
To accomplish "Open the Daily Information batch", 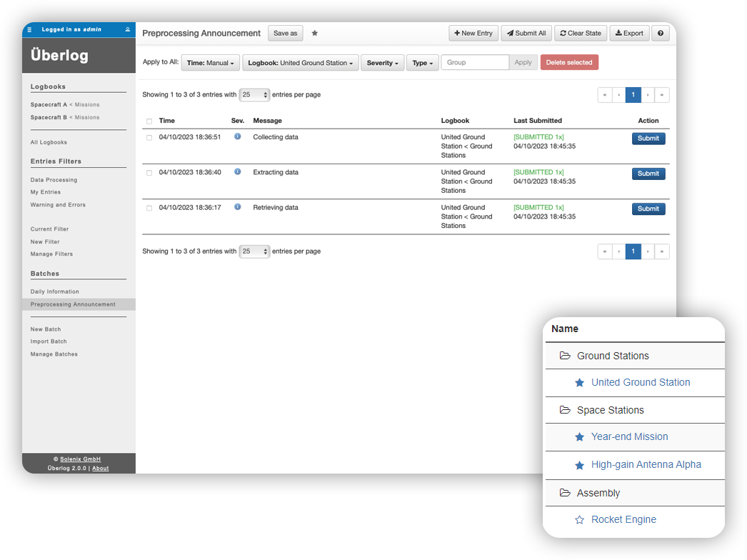I will coord(55,291).
